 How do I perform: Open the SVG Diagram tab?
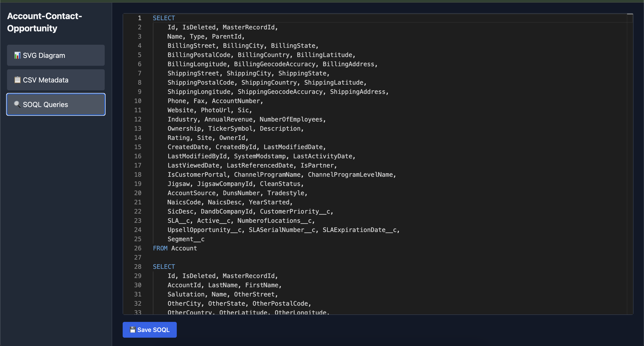(x=56, y=55)
